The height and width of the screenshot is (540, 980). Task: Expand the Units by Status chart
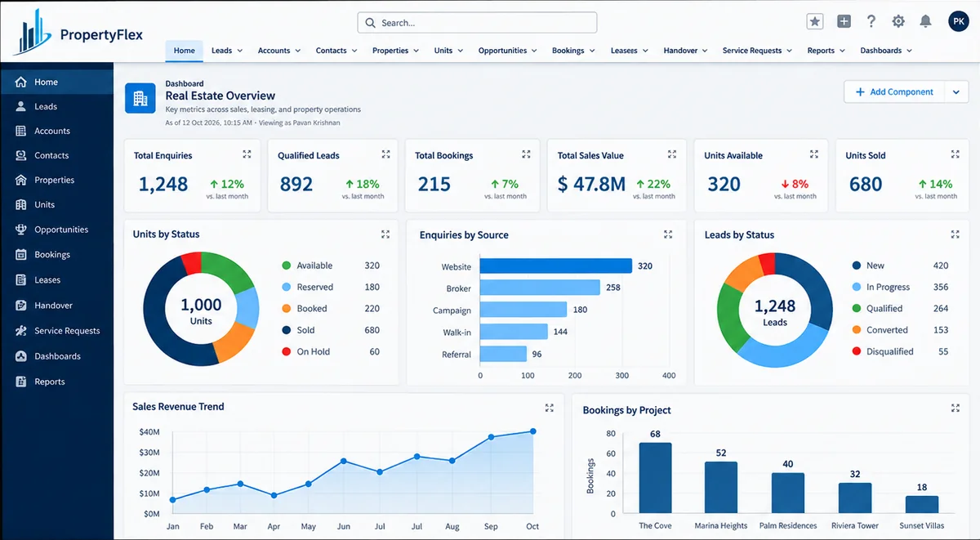pos(385,234)
